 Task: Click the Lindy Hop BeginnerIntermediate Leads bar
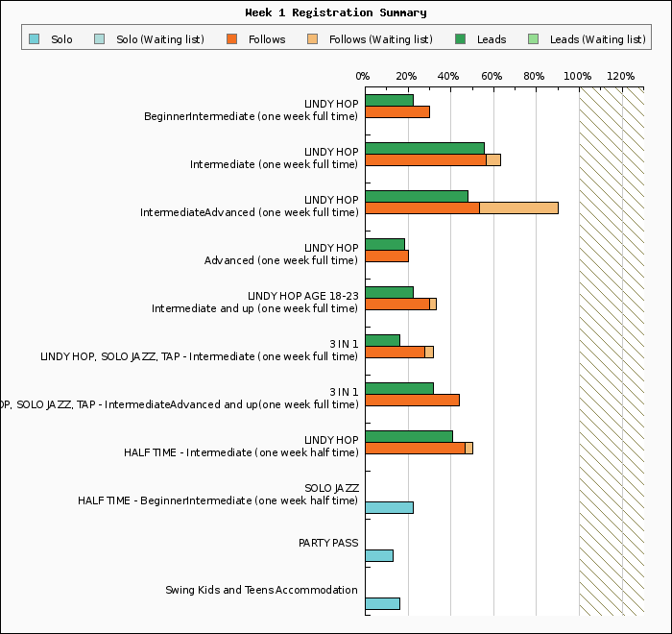[x=389, y=100]
